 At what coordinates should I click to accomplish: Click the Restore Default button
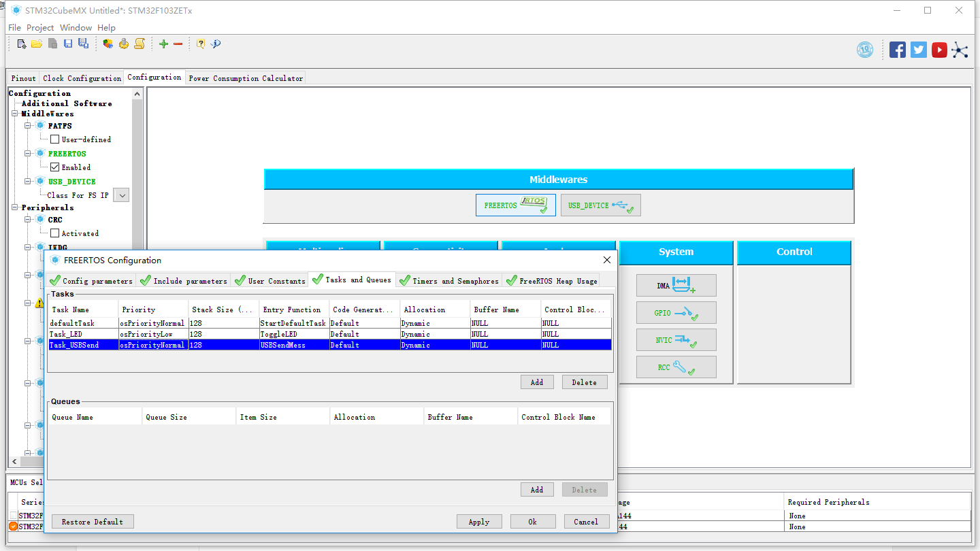click(x=93, y=522)
